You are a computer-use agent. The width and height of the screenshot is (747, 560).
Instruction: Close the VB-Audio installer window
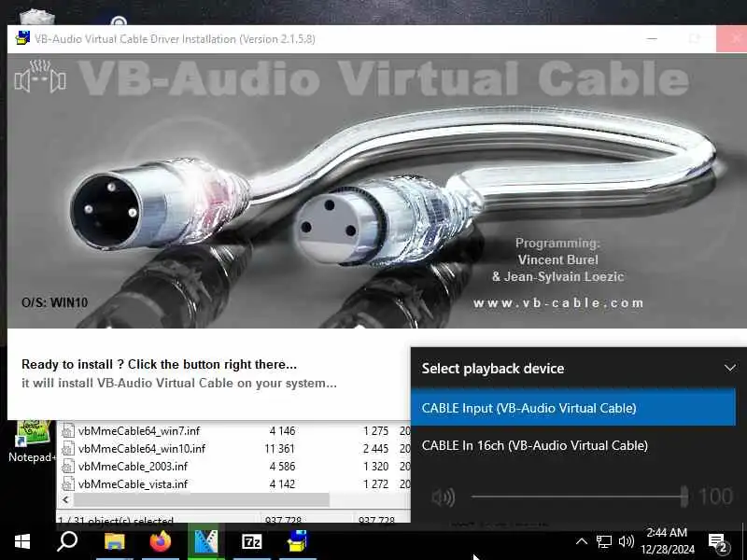click(731, 38)
